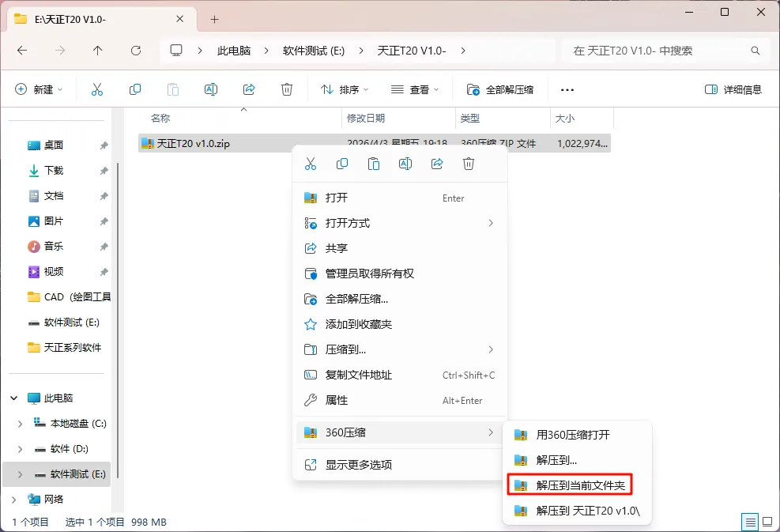This screenshot has height=532, width=780.
Task: Expand the 打开方式 submenu
Action: 491,223
